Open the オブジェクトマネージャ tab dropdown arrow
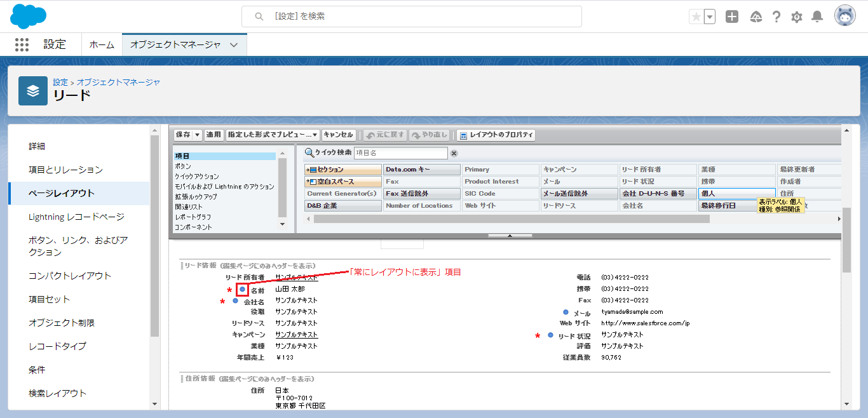Image resolution: width=868 pixels, height=418 pixels. [234, 44]
